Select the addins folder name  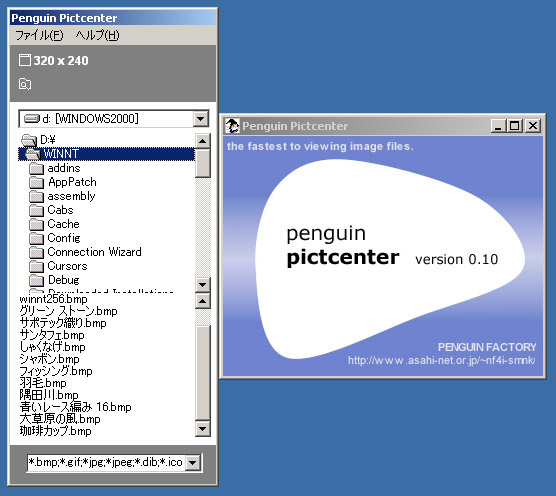(x=64, y=168)
